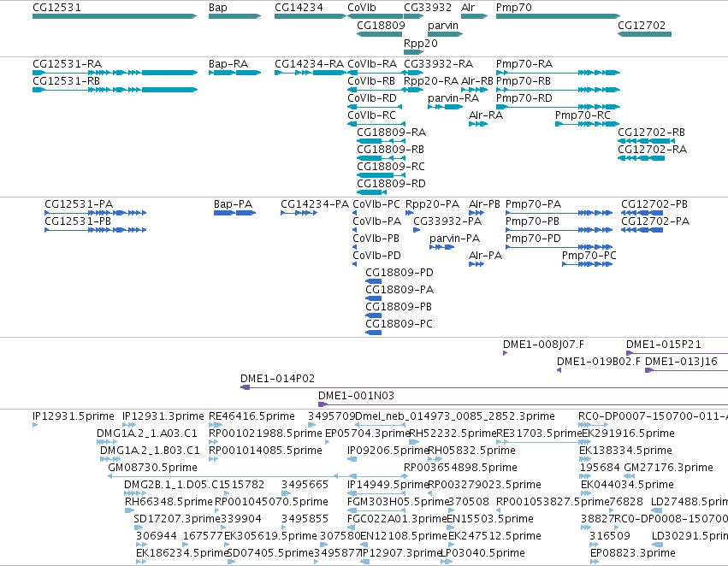Click transcript CG12531-RA
This screenshot has width=728, height=566.
115,73
